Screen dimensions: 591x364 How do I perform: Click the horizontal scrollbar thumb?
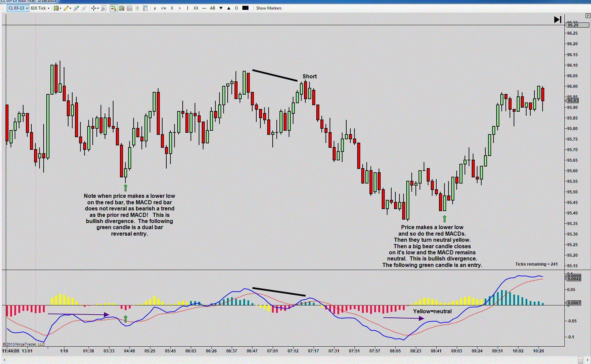pyautogui.click(x=580, y=360)
